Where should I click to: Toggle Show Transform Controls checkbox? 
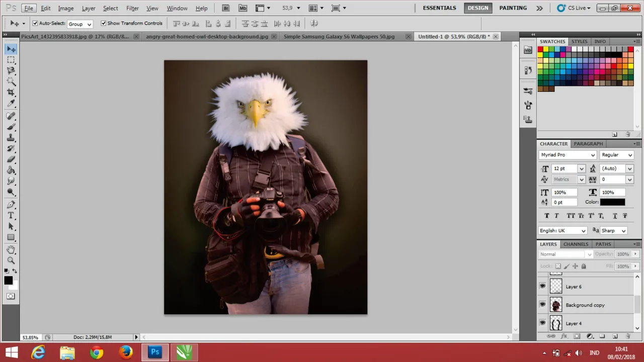coord(104,23)
